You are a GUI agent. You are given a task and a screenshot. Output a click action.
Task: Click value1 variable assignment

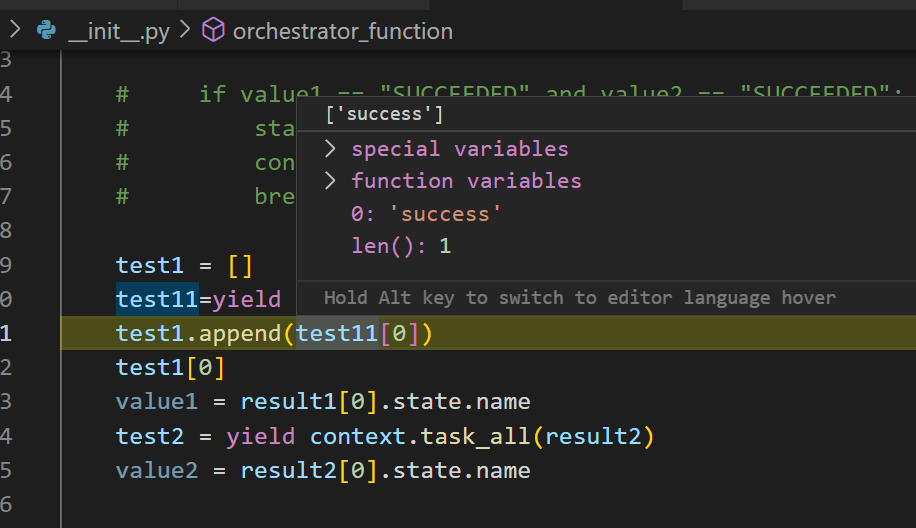(x=157, y=402)
